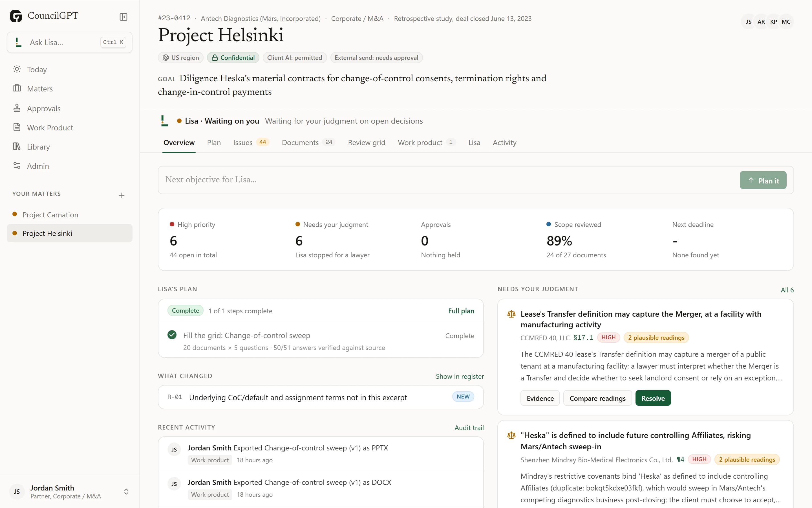
Task: Click the scales icon on Lease's Transfer card
Action: (511, 314)
